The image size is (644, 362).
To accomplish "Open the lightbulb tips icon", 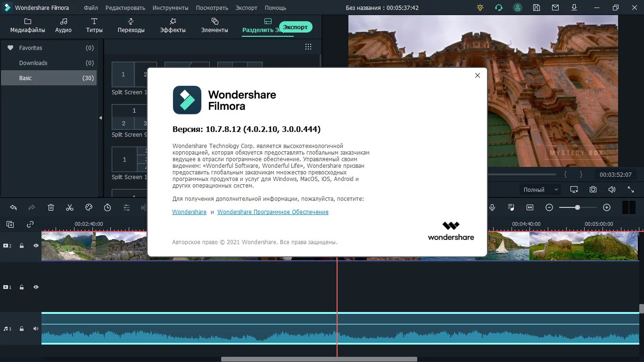I will coord(480,8).
